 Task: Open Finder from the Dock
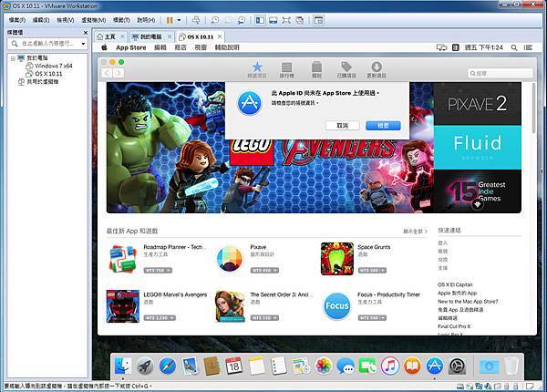coord(123,366)
